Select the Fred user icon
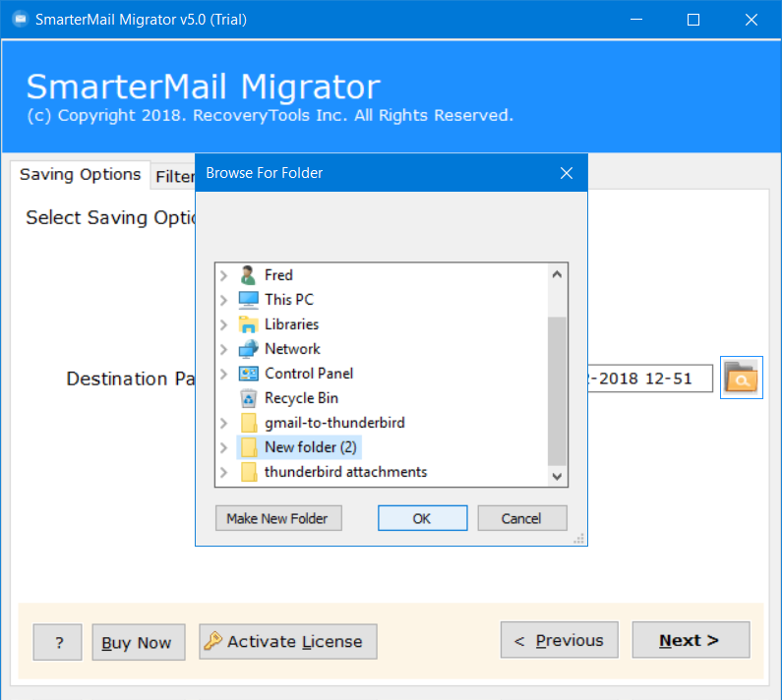Image resolution: width=782 pixels, height=700 pixels. click(x=248, y=275)
